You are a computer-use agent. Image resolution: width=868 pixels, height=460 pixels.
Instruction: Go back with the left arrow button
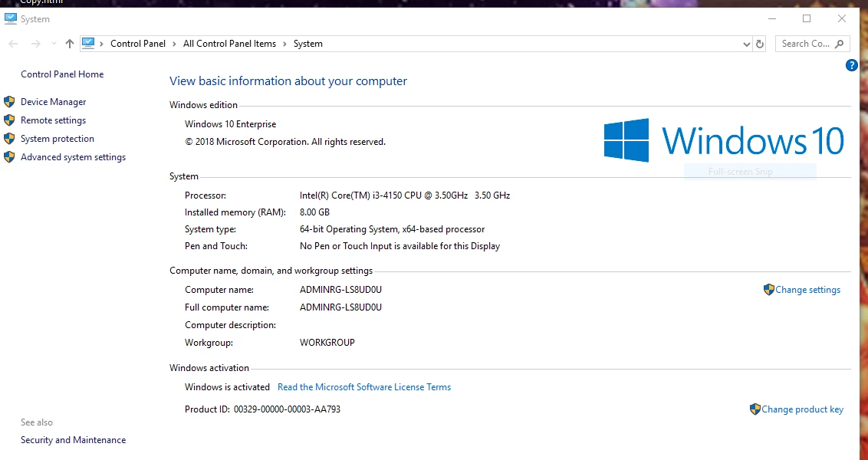coord(13,44)
